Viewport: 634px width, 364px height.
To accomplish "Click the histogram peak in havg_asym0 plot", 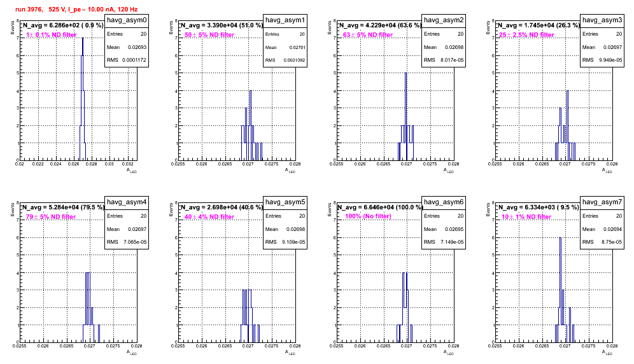I will point(83,39).
